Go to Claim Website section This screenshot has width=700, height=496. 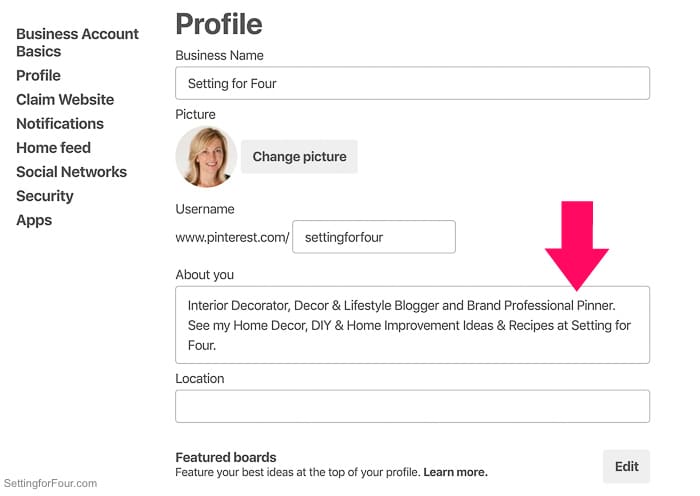point(65,100)
